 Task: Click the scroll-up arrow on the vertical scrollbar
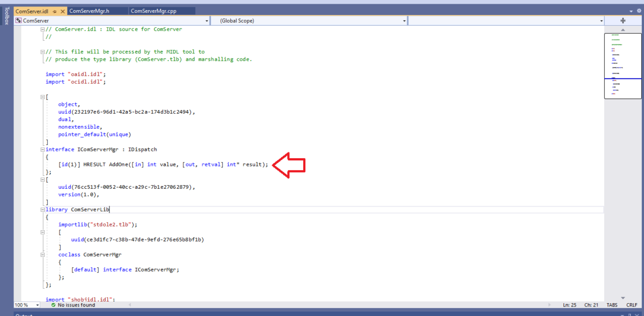(x=623, y=30)
